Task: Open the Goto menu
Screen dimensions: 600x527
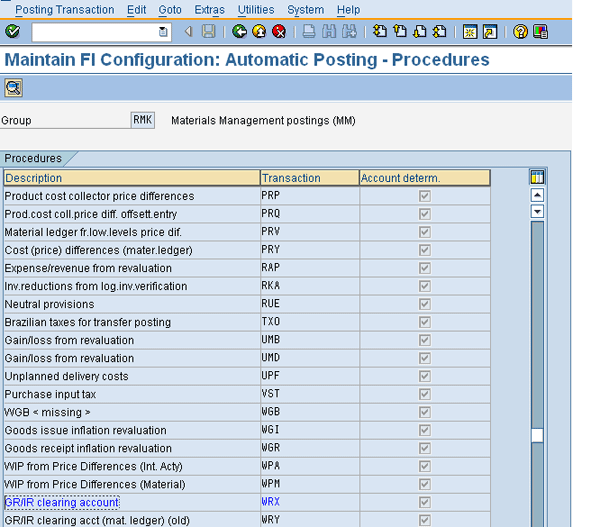Action: pos(171,9)
